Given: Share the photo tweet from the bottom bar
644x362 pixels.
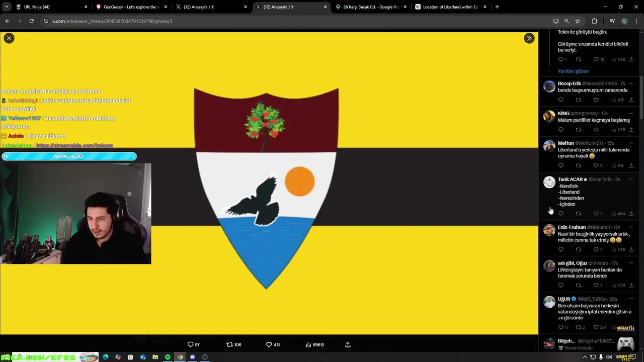Looking at the screenshot, I should 348,344.
